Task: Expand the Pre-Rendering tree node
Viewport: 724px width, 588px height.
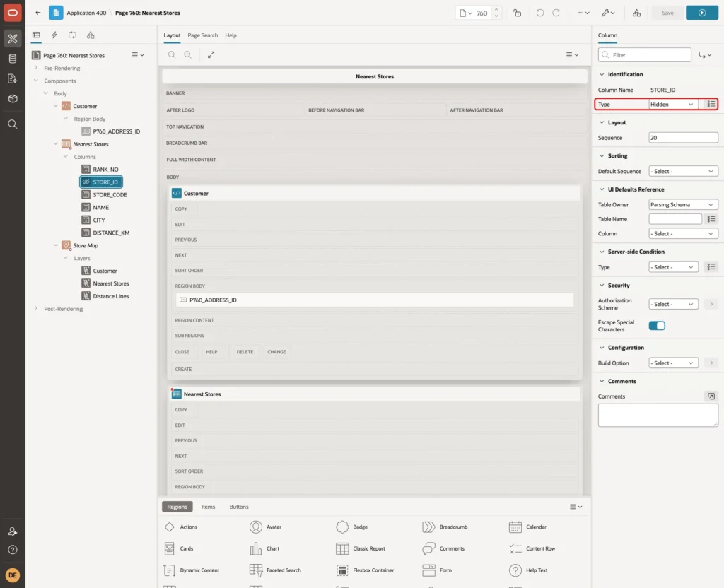Action: (35, 68)
